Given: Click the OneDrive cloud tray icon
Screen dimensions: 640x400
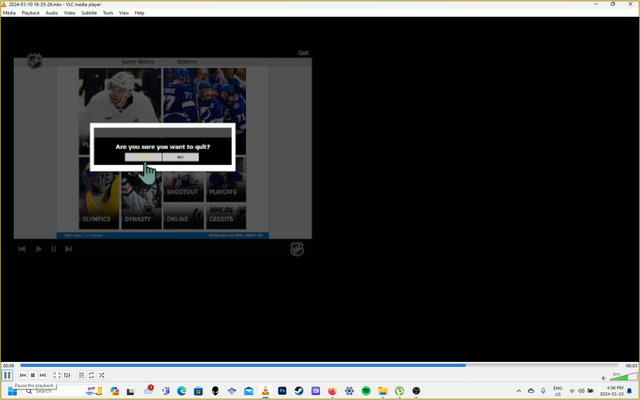Looking at the screenshot, I should [x=531, y=391].
